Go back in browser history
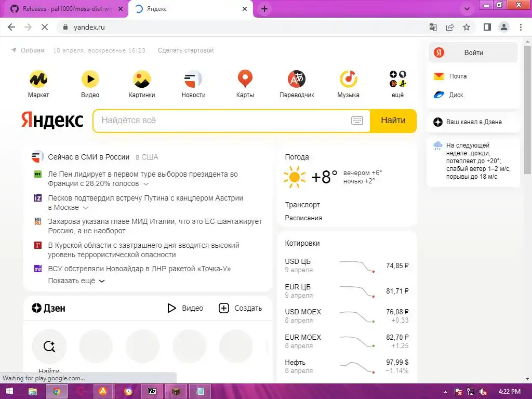This screenshot has height=399, width=532. (x=11, y=27)
